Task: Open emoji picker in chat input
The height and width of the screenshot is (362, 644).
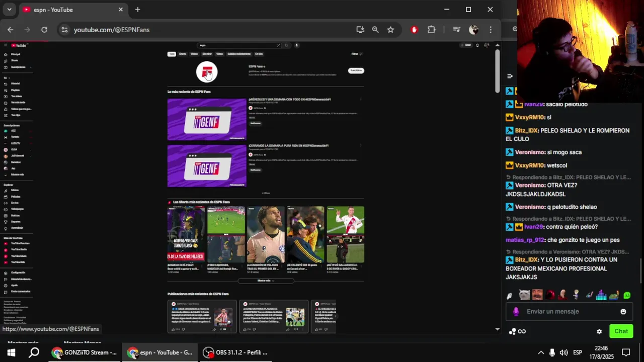Action: [x=623, y=312]
